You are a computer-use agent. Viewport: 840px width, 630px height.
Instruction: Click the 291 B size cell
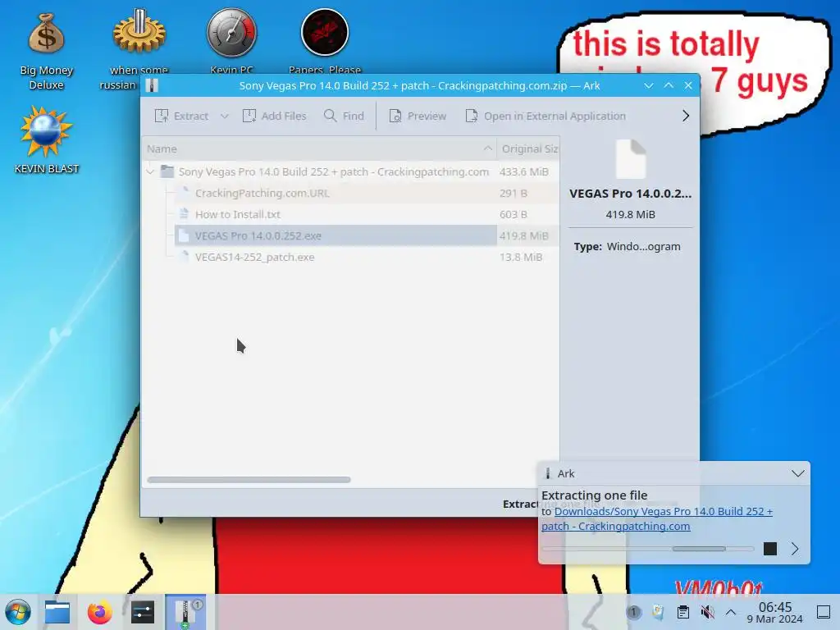514,194
